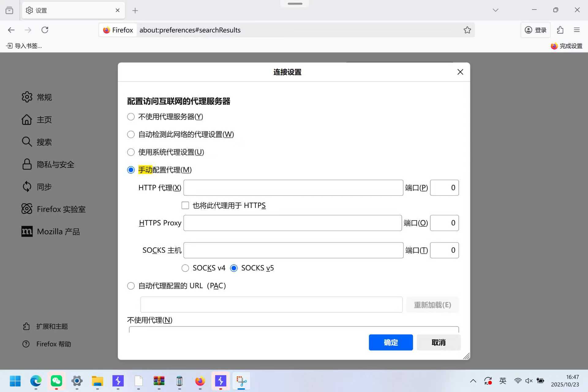The width and height of the screenshot is (588, 392).
Task: Show hidden system tray icons chevron
Action: click(x=473, y=381)
